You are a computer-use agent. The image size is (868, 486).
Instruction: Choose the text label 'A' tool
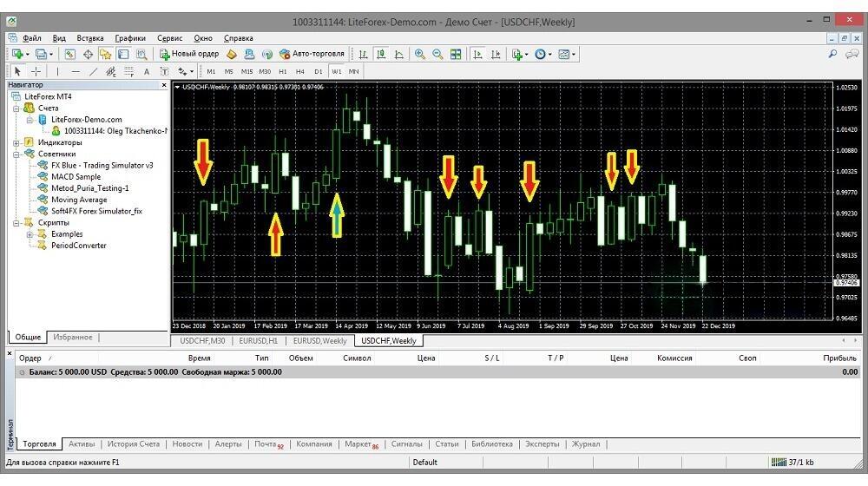pyautogui.click(x=147, y=71)
